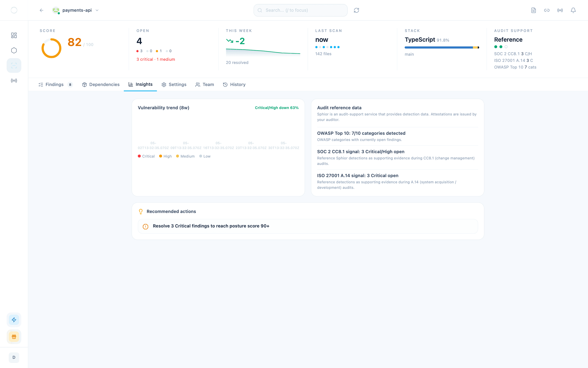This screenshot has height=368, width=588.
Task: Click the This Week trend sparkline
Action: 263,52
